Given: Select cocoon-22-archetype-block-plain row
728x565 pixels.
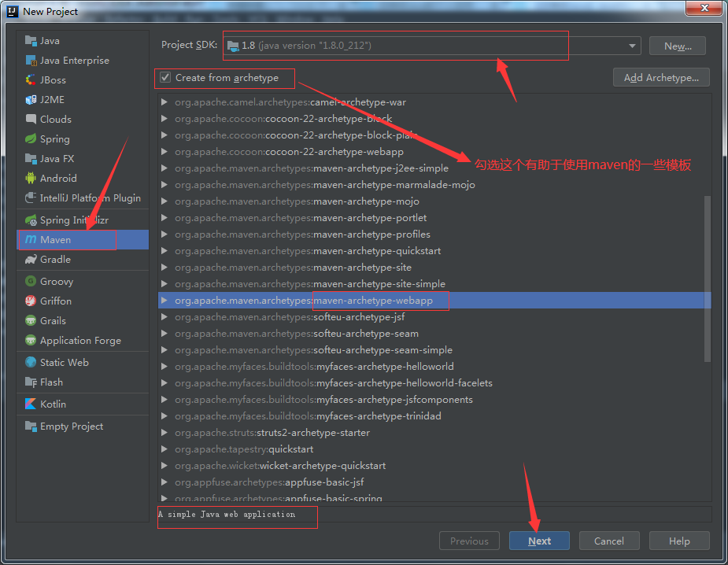Looking at the screenshot, I should pos(434,135).
